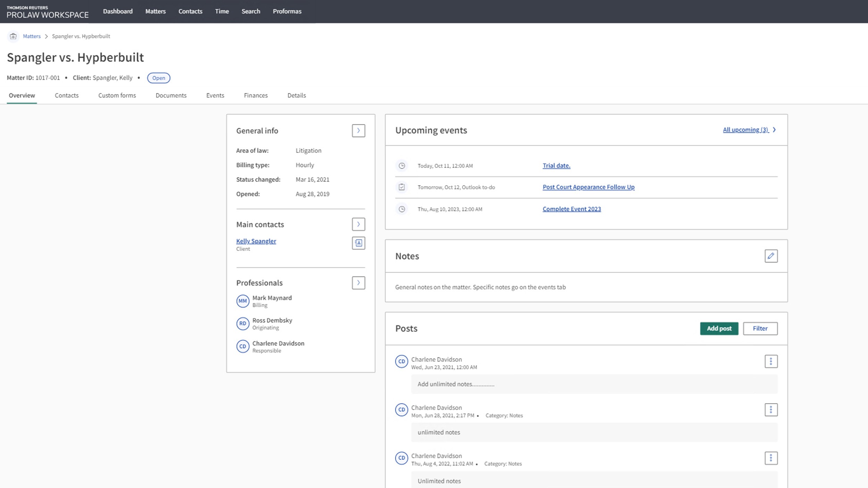Open options menu for Jun 28 post
Image resolution: width=868 pixels, height=488 pixels.
[771, 410]
